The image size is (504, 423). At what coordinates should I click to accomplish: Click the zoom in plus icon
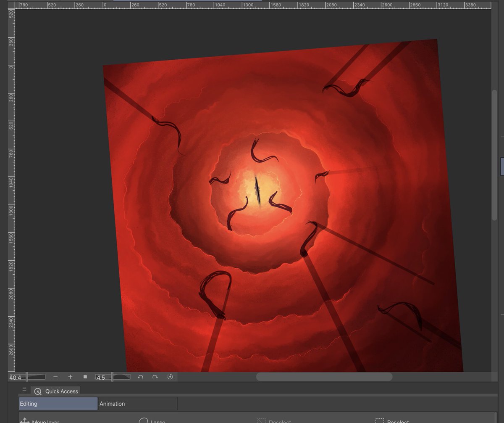tap(70, 377)
